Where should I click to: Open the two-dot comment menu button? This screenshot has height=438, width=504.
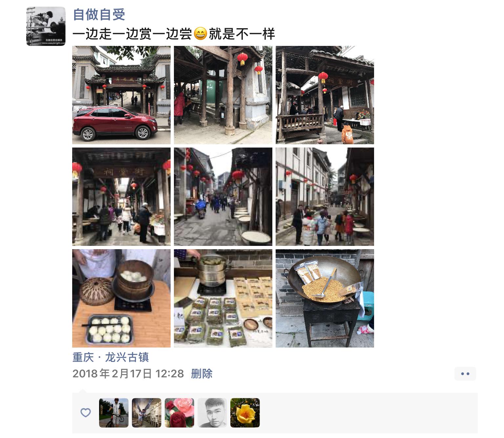pyautogui.click(x=465, y=374)
